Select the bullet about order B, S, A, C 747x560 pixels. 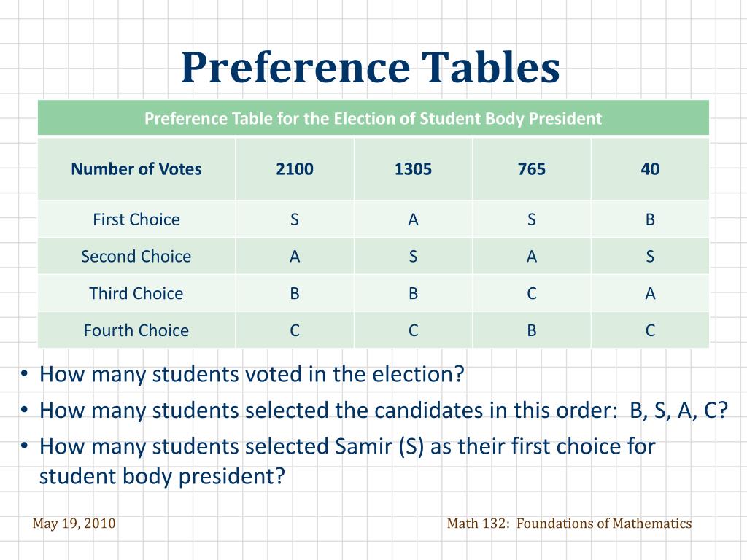click(x=383, y=411)
